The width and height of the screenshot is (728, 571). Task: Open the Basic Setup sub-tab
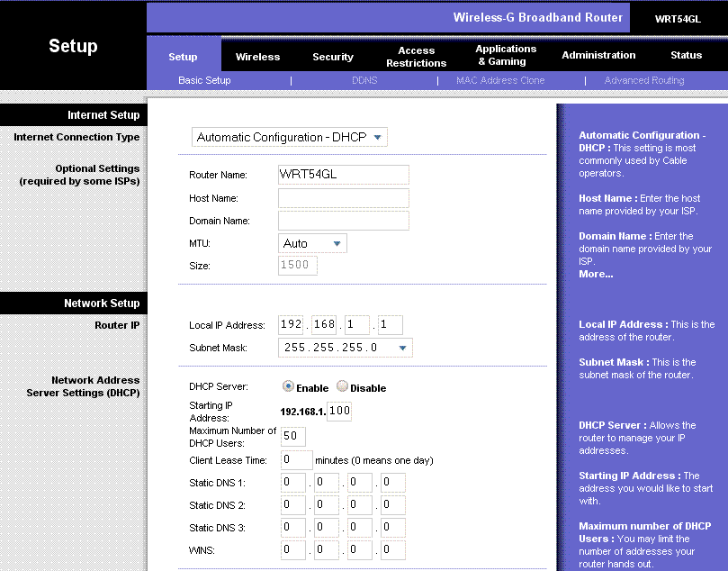pos(204,80)
